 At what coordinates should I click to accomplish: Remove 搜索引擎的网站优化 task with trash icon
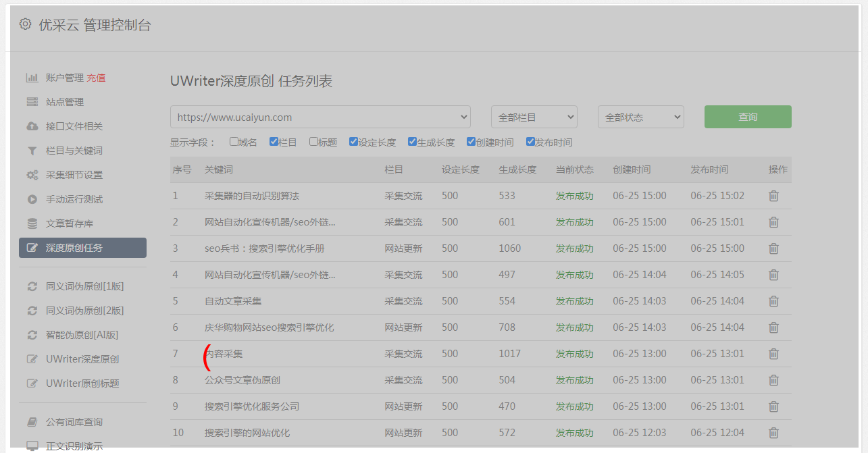tap(774, 433)
